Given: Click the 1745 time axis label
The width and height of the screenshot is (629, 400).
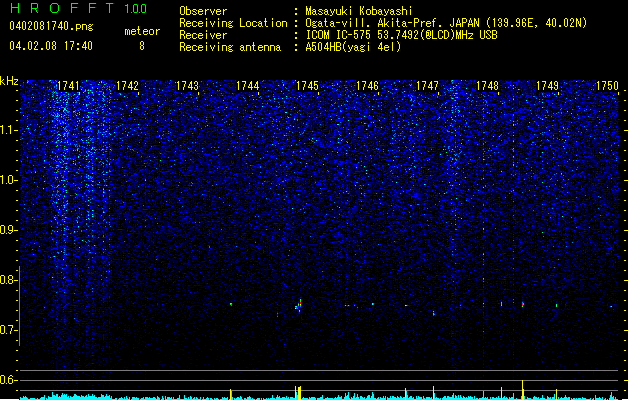Looking at the screenshot, I should click(307, 86).
